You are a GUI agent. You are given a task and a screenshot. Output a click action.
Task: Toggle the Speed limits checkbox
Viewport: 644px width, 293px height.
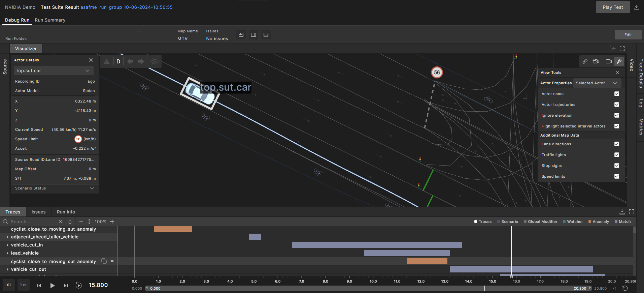[616, 176]
